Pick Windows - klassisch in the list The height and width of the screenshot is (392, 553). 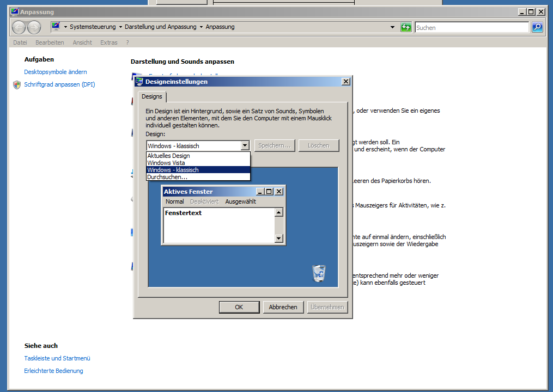(198, 170)
